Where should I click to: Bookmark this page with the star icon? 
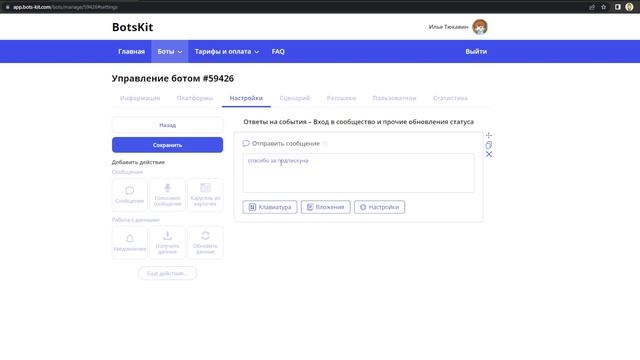(604, 7)
